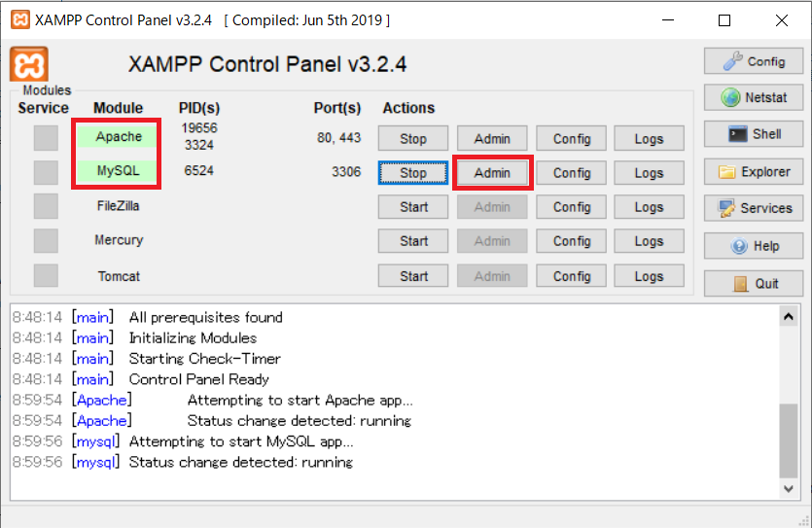
Task: Open Apache Admin page
Action: pyautogui.click(x=492, y=139)
